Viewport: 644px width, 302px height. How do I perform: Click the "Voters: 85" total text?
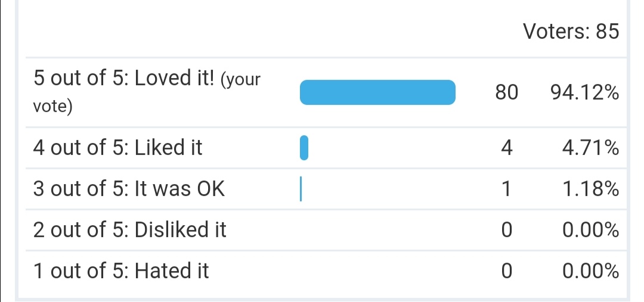pos(571,30)
